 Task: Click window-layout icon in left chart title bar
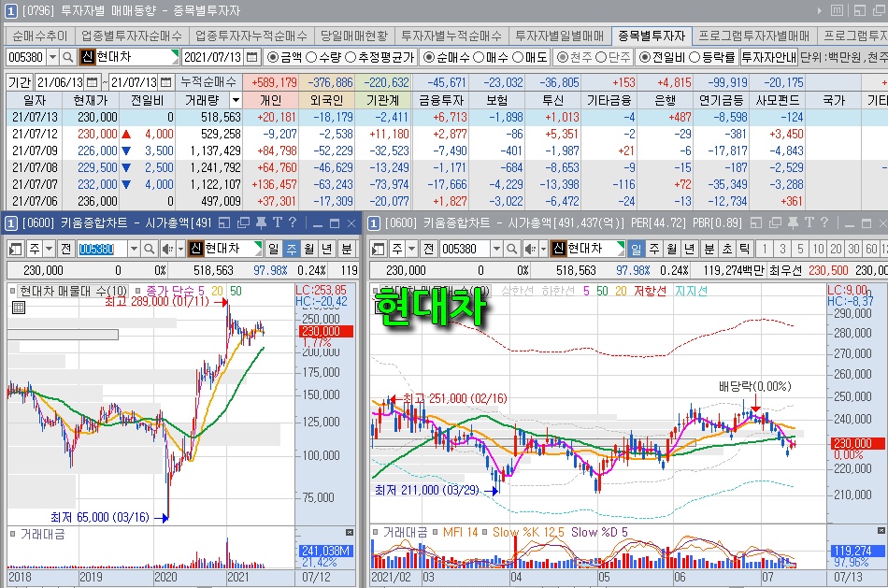[x=224, y=223]
